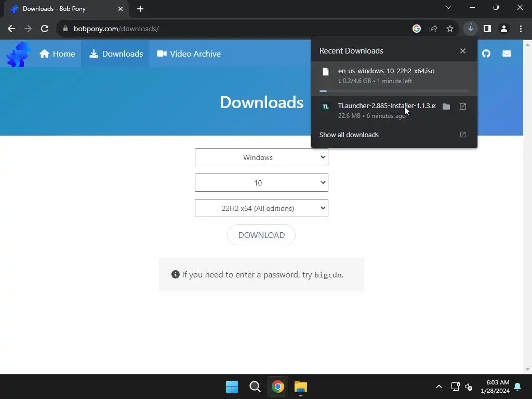Click the browser forward arrow
The image size is (532, 399).
pos(28,29)
